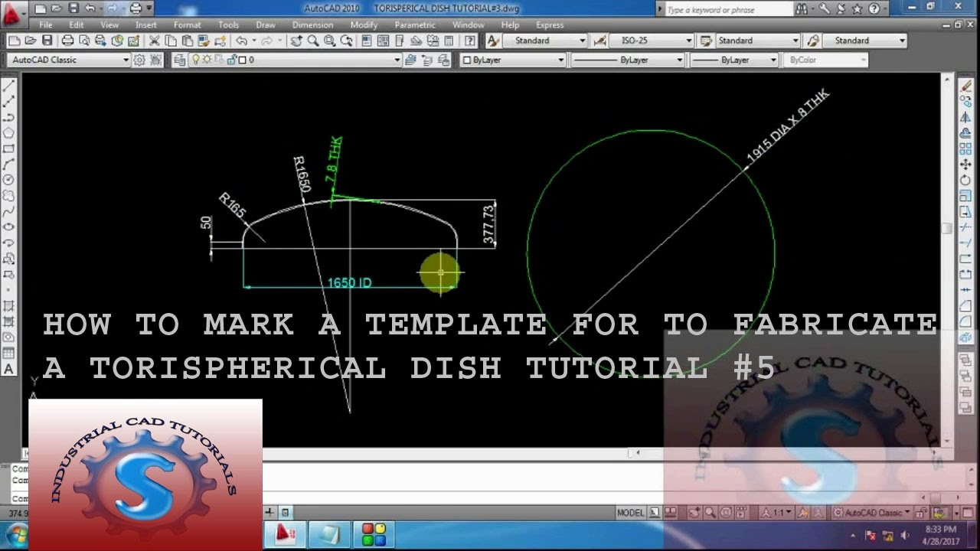Toggle toolbar lock status bar icon

921,513
